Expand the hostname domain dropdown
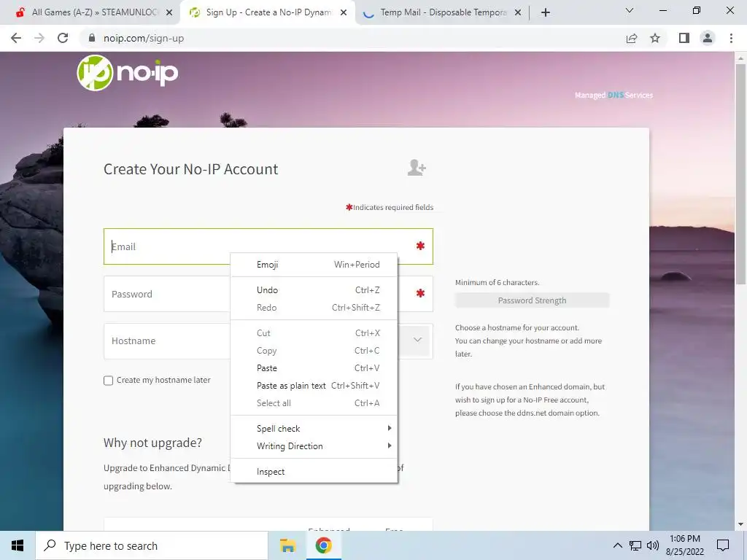This screenshot has width=747, height=560. [x=417, y=340]
